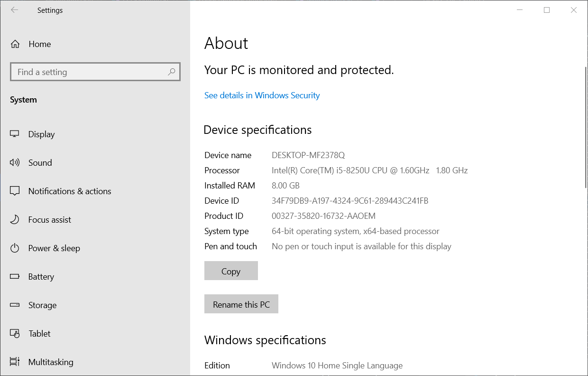Click the Edition value Windows 10 Home Single Language
588x376 pixels.
(x=337, y=366)
